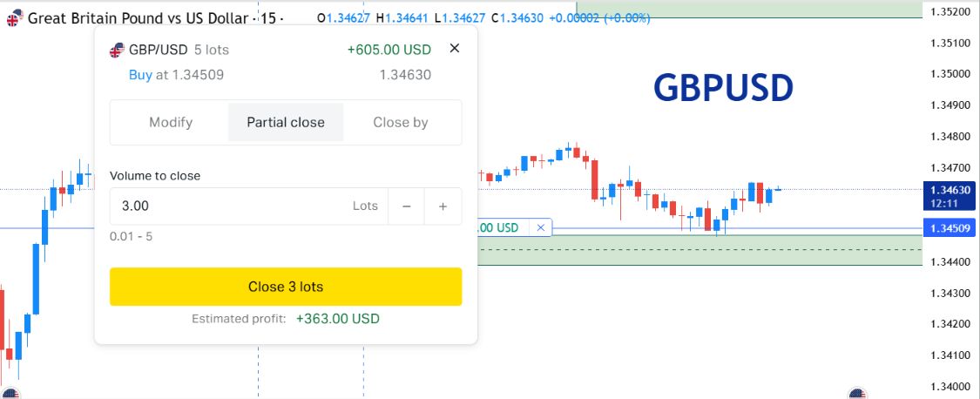Click the US flag event icon bottom left

(x=10, y=394)
